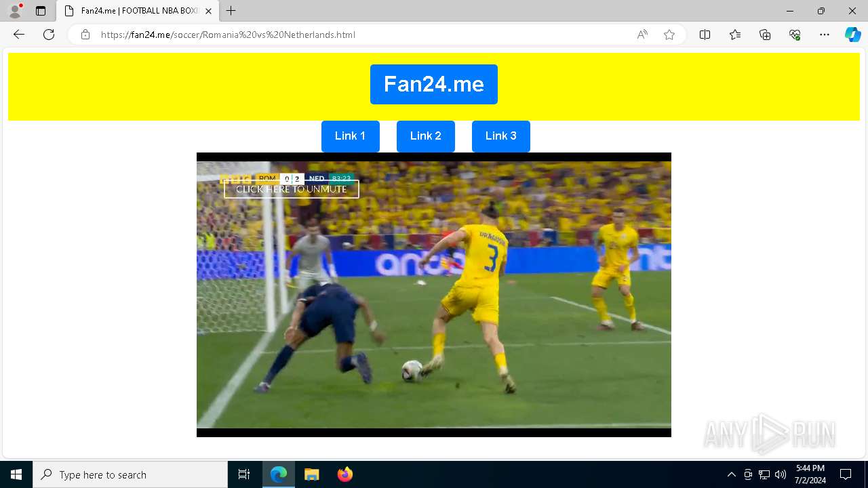The height and width of the screenshot is (488, 868).
Task: Click the taskbar search box
Action: click(x=130, y=474)
